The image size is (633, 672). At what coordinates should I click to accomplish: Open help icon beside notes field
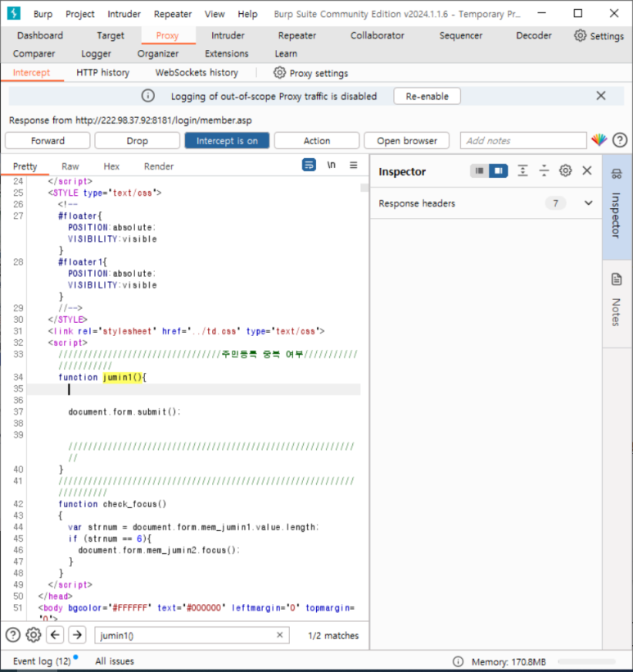click(620, 140)
